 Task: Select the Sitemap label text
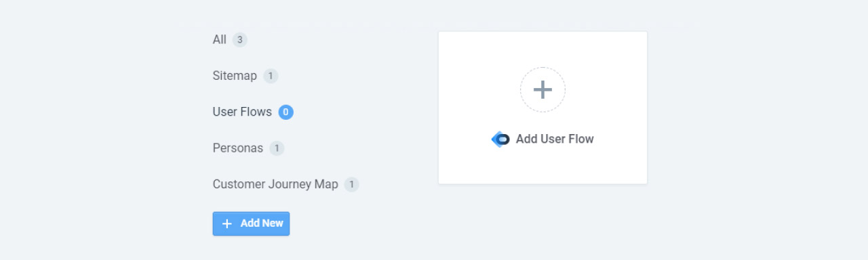(x=235, y=76)
